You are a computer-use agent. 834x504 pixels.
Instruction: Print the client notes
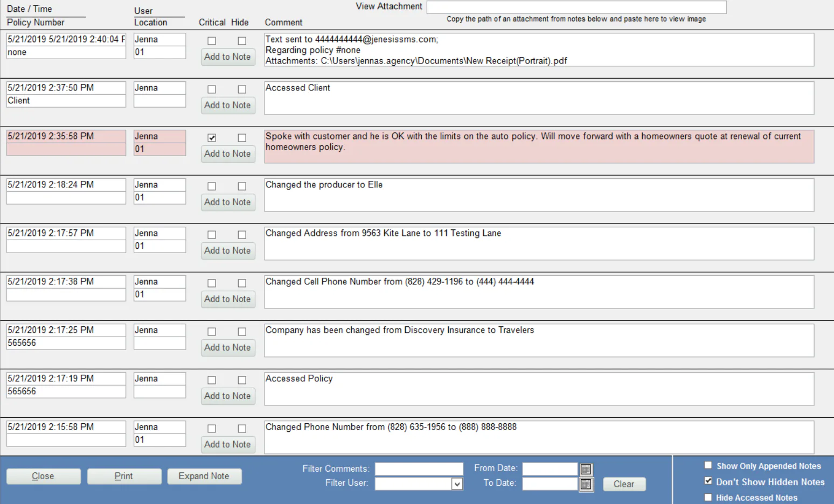[124, 476]
